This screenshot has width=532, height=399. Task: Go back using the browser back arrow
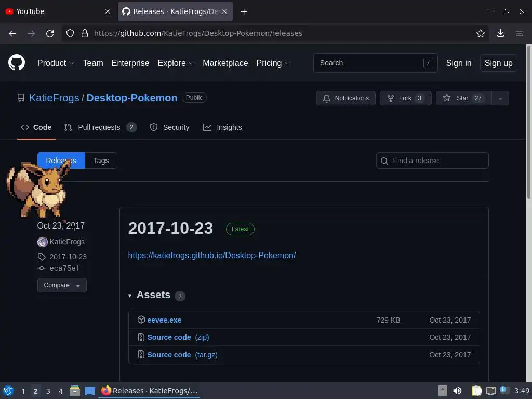[x=12, y=33]
